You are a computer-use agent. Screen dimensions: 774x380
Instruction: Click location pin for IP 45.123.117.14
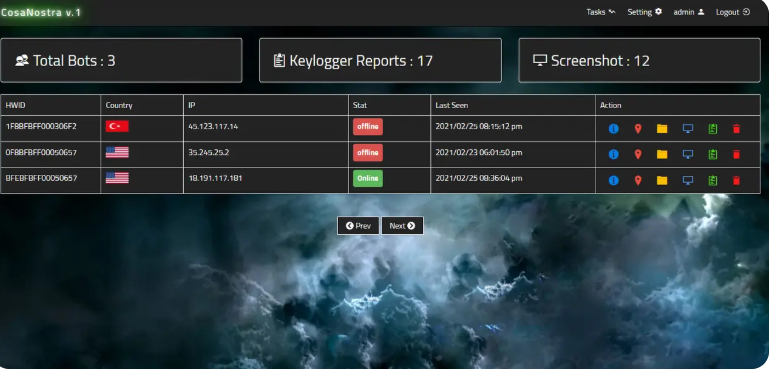(638, 129)
